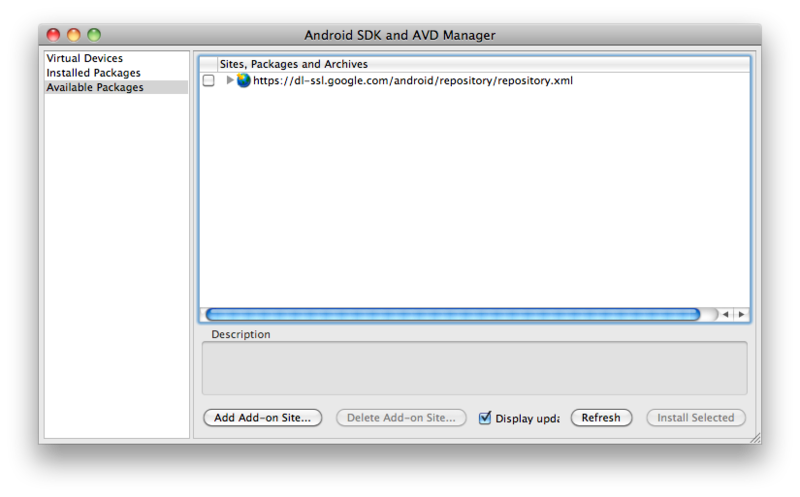
Task: Tick the checkbox for the repository.xml site
Action: [x=209, y=81]
